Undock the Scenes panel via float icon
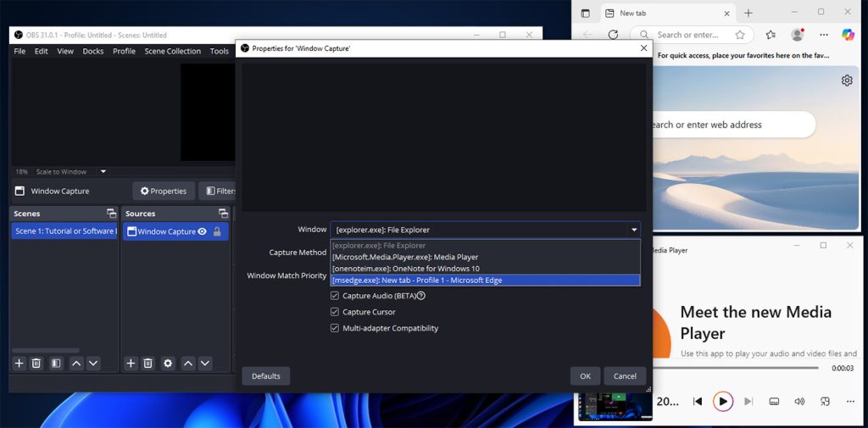 [x=112, y=214]
